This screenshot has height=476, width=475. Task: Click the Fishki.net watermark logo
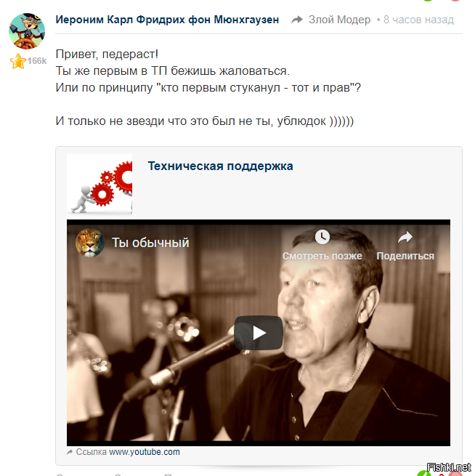click(x=449, y=467)
